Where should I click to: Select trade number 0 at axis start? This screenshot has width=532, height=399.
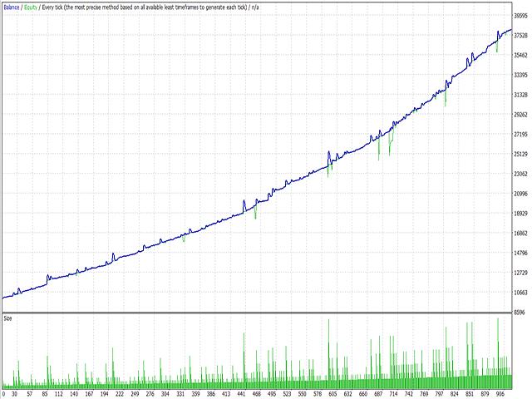tap(3, 394)
